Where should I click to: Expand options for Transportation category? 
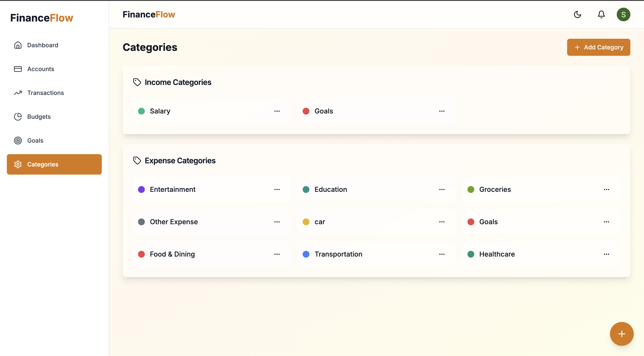point(441,254)
